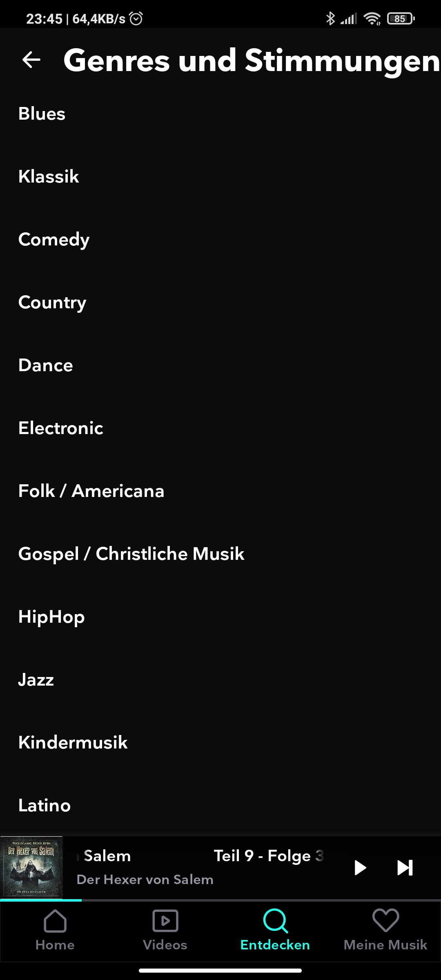Go back using the arrow icon
The image size is (441, 980).
click(x=31, y=60)
